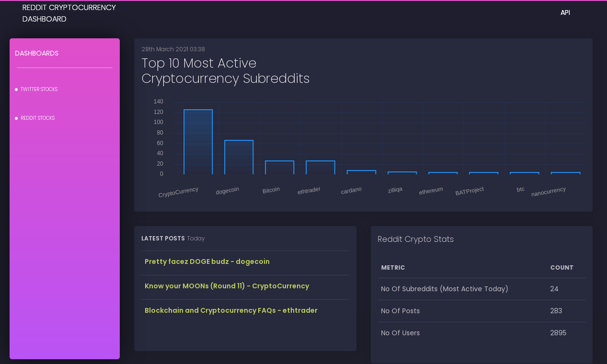The width and height of the screenshot is (607, 364).
Task: Click Reddit Cryptocurrency Dashboard title
Action: 69,13
